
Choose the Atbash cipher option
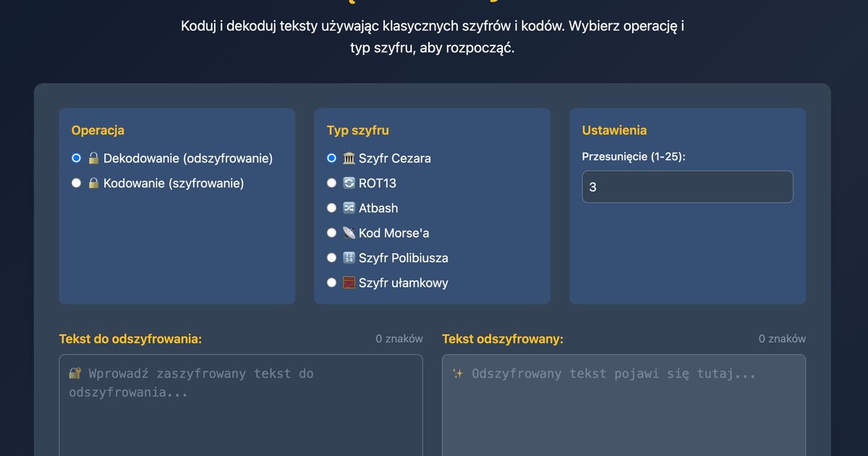[331, 208]
